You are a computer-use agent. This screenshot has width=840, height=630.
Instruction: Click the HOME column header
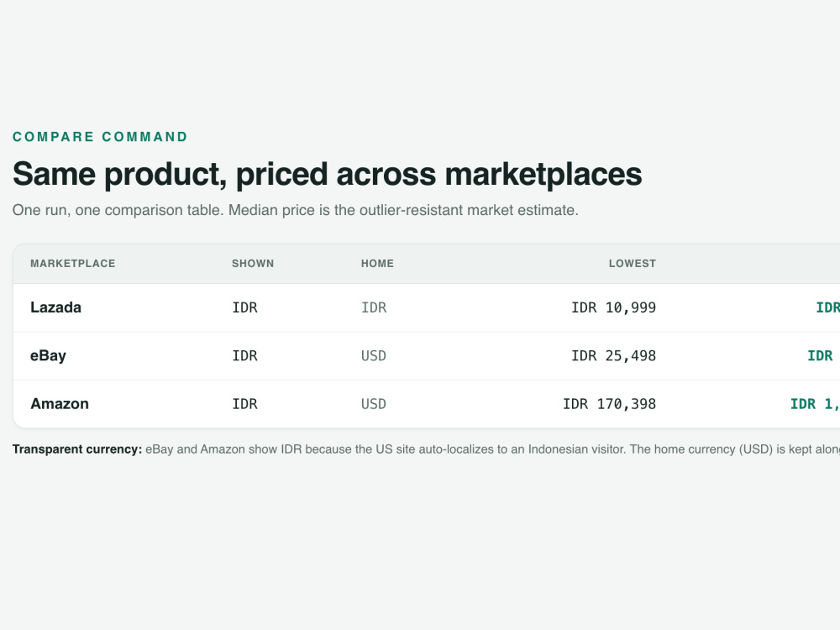point(377,264)
